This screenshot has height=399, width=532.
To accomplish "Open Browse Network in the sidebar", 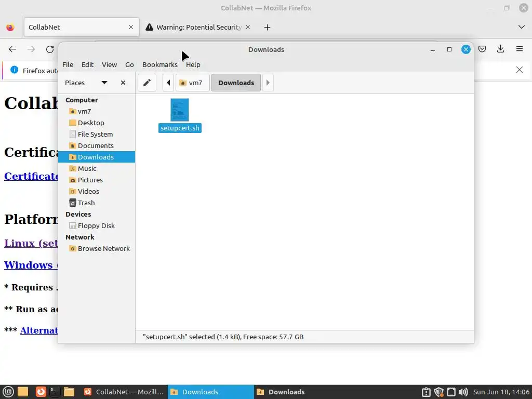I will [x=97, y=249].
